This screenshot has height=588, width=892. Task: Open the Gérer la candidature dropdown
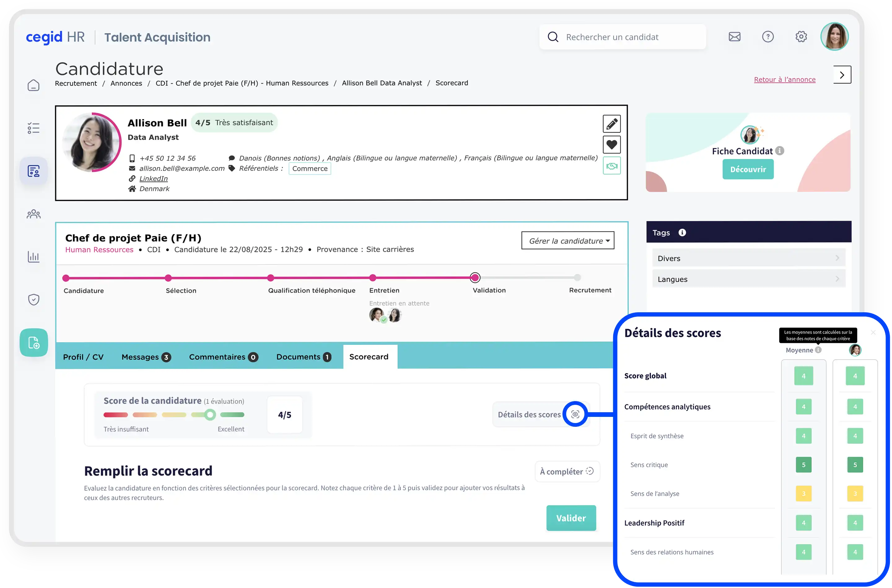coord(567,241)
